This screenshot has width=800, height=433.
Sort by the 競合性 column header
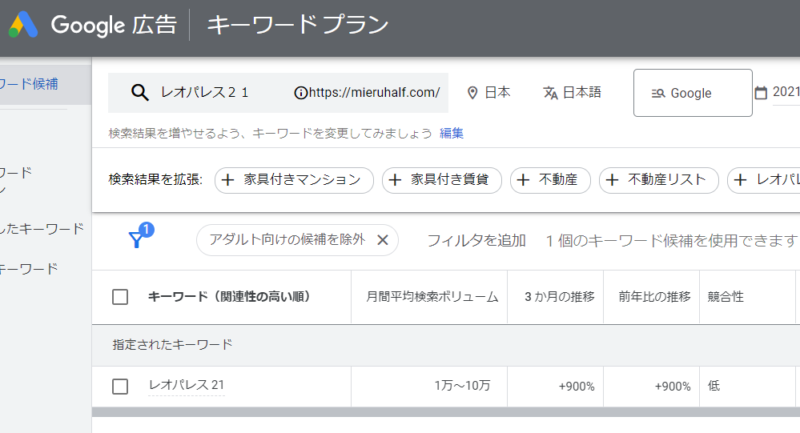(725, 297)
